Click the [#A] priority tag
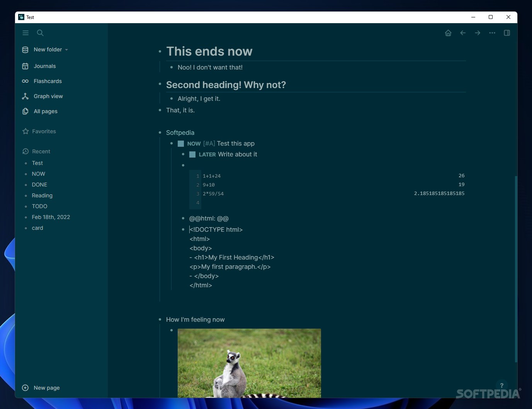Viewport: 532px width, 409px height. 209,144
